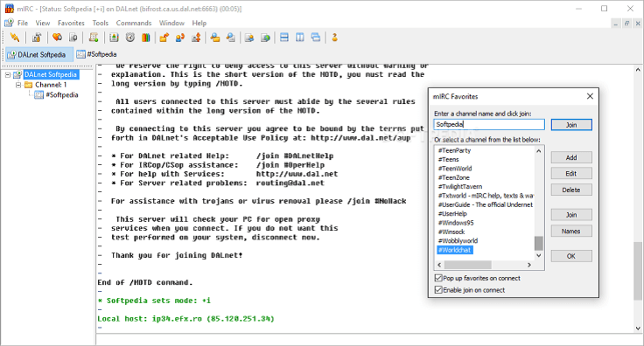The height and width of the screenshot is (346, 644).
Task: Open the Scripts Editor scroll icon
Action: point(94,38)
